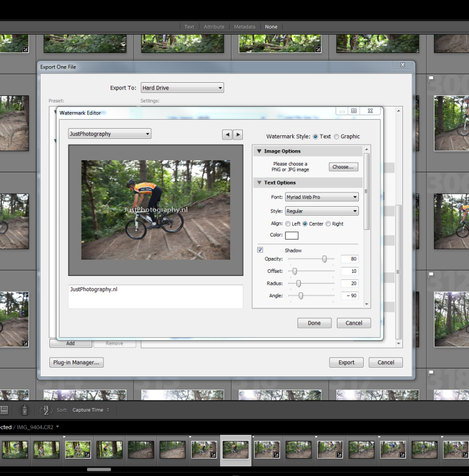Screen dimensions: 469x476
Task: Select the Metadata filter tab
Action: [x=244, y=27]
